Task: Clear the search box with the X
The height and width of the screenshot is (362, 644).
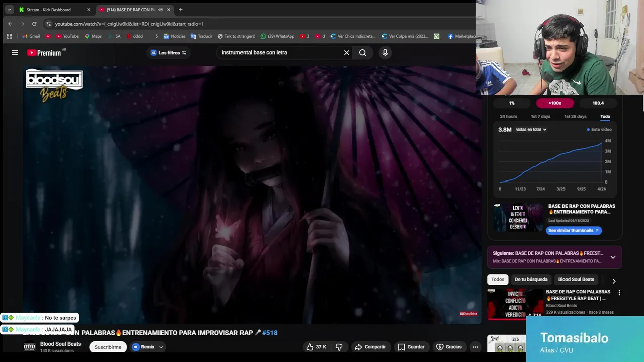Action: pos(346,52)
